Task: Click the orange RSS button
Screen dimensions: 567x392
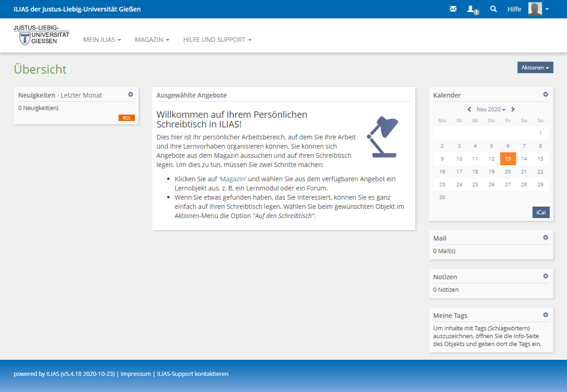Action: pyautogui.click(x=126, y=118)
